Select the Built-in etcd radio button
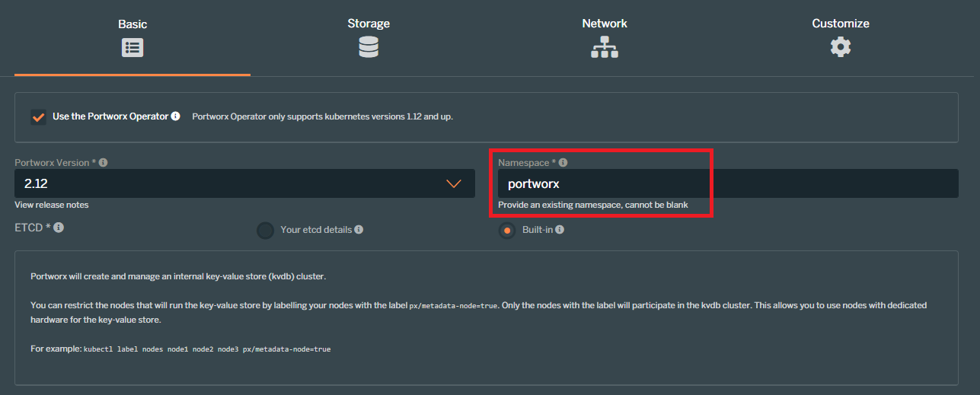Image resolution: width=980 pixels, height=395 pixels. pos(506,230)
